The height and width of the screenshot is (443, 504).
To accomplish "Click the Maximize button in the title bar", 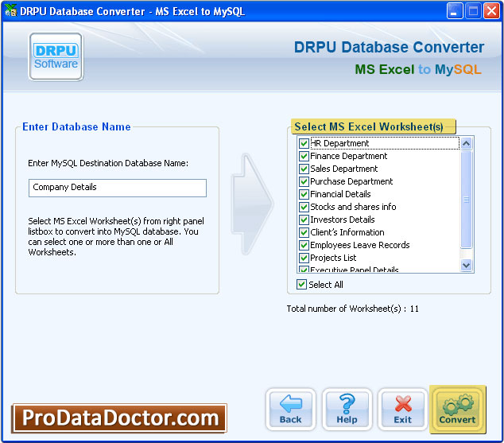I will pyautogui.click(x=473, y=11).
